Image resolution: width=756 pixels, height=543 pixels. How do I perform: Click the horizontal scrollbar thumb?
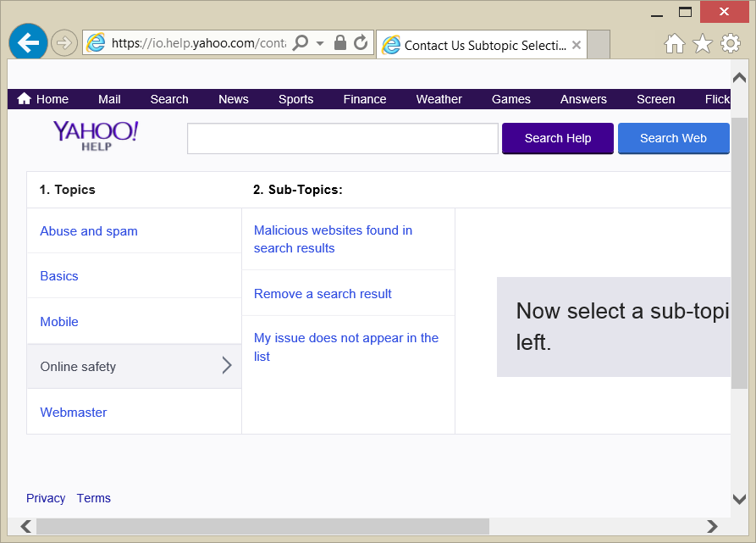(x=262, y=527)
